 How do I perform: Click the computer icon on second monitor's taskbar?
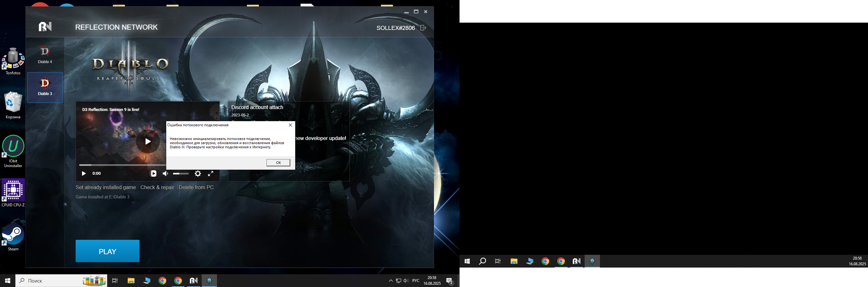pyautogui.click(x=530, y=261)
